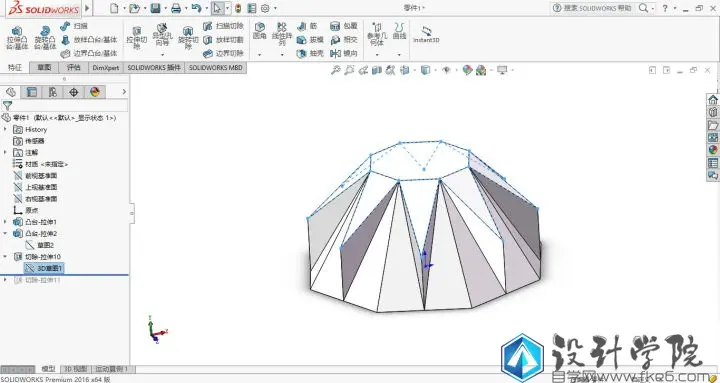
Task: Click the 搜索 SOLIDWORKS 帮助 search box
Action: (x=592, y=8)
